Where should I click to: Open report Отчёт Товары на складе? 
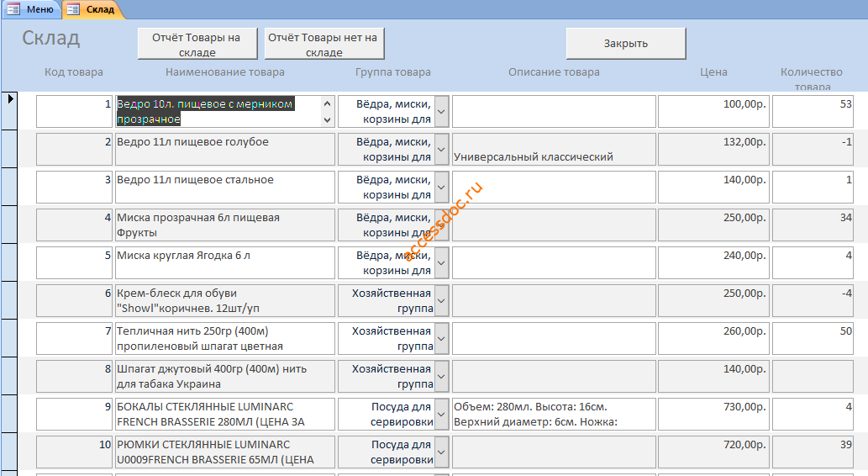197,44
